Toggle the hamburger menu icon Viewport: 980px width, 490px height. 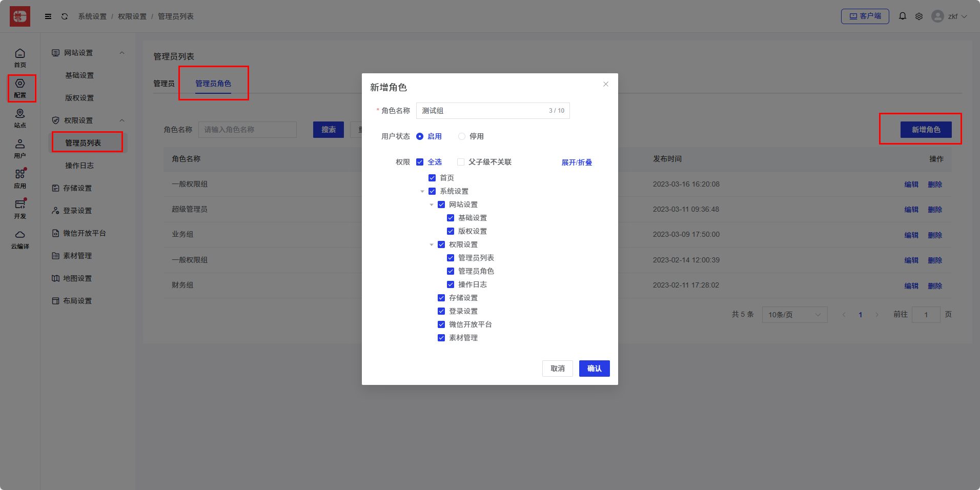point(48,16)
